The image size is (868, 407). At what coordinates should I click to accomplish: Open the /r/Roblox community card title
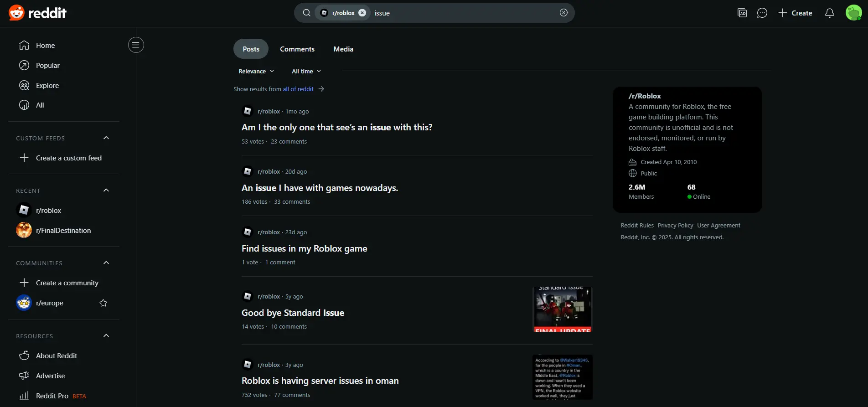pos(645,96)
